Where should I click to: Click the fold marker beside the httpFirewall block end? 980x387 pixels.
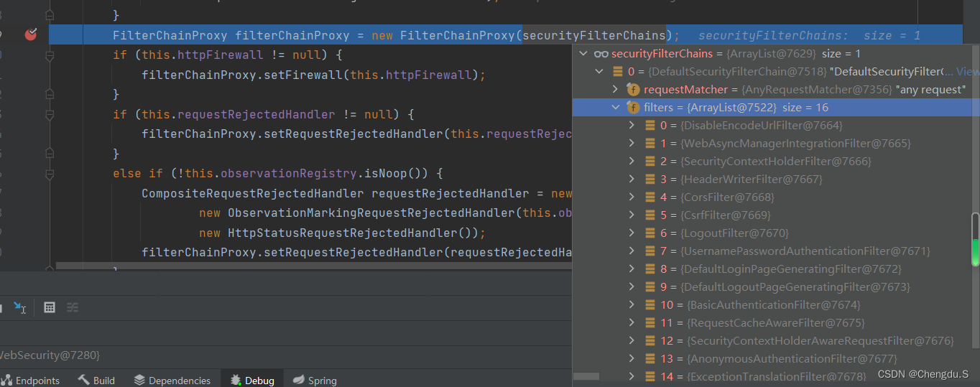tap(50, 94)
